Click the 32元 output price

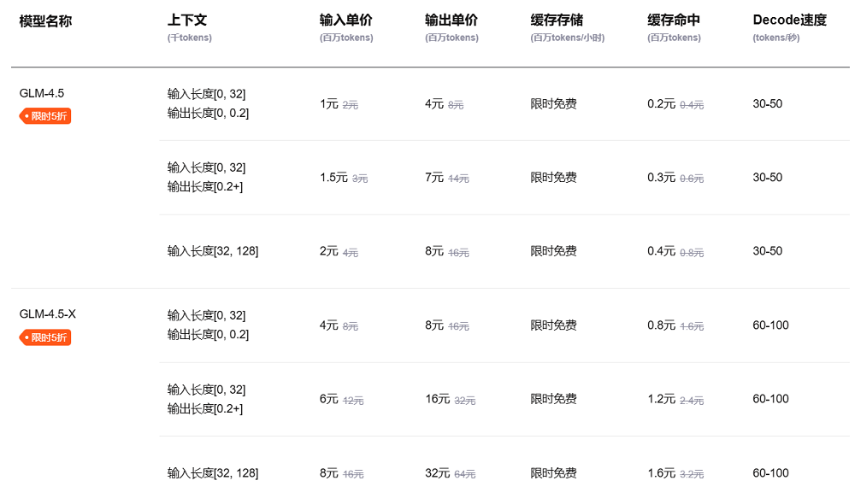point(437,472)
